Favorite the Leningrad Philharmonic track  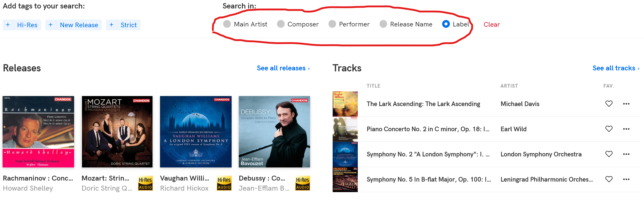coord(609,179)
